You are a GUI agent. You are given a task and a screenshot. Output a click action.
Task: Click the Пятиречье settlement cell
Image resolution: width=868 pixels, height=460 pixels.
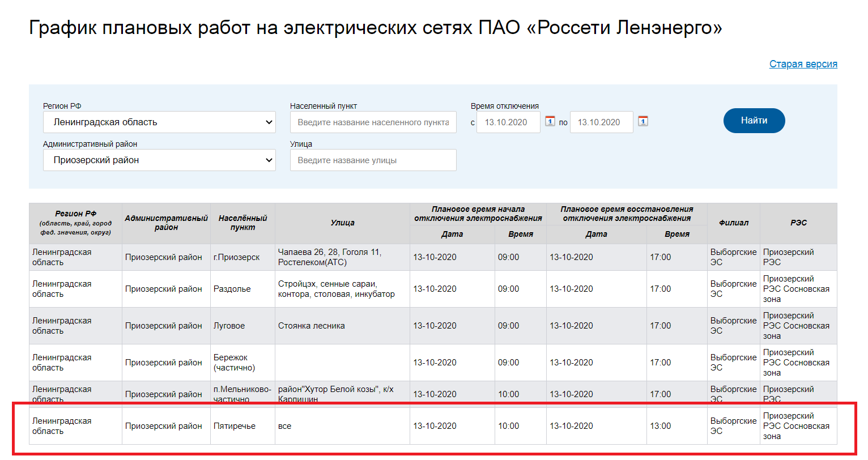point(242,426)
